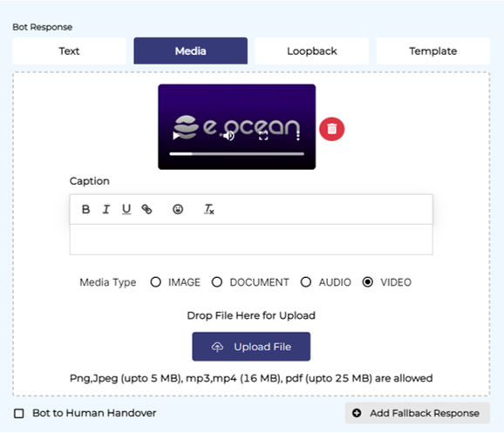The width and height of the screenshot is (504, 433).
Task: Open video preview more options menu
Action: [298, 136]
